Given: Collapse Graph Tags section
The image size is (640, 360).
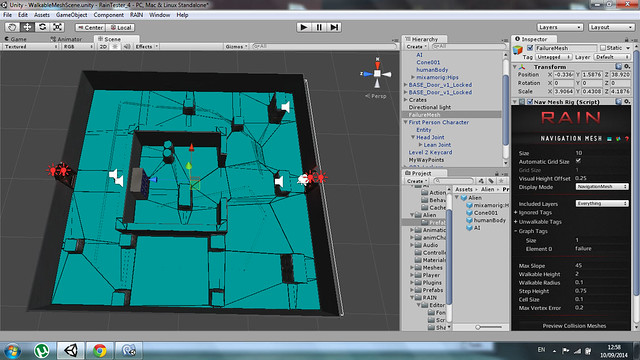Looking at the screenshot, I should (516, 231).
